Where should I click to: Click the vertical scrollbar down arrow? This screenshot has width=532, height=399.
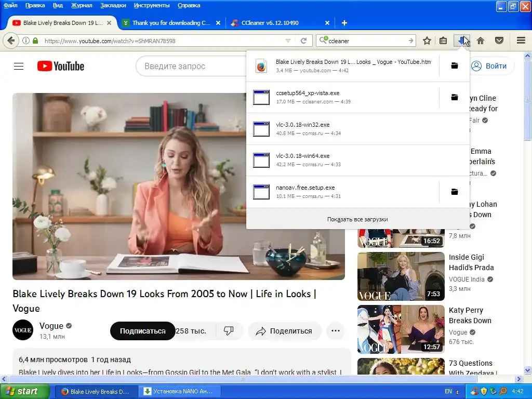point(528,370)
